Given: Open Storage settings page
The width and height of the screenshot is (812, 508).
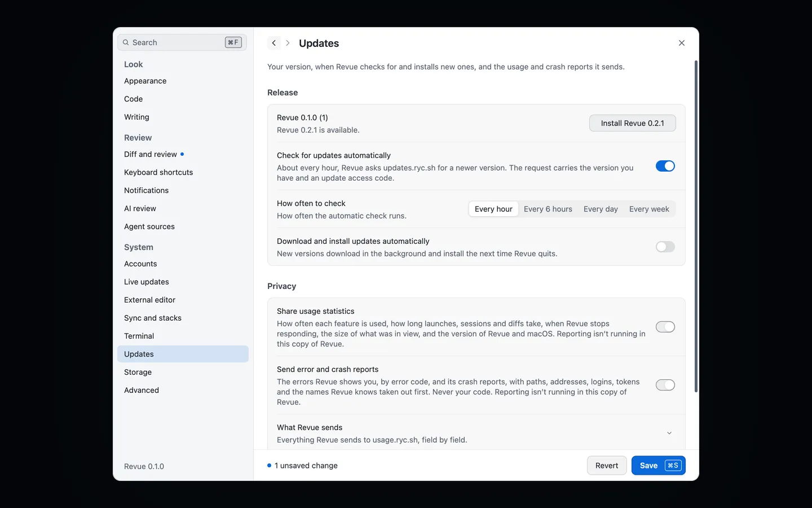Looking at the screenshot, I should coord(183,372).
